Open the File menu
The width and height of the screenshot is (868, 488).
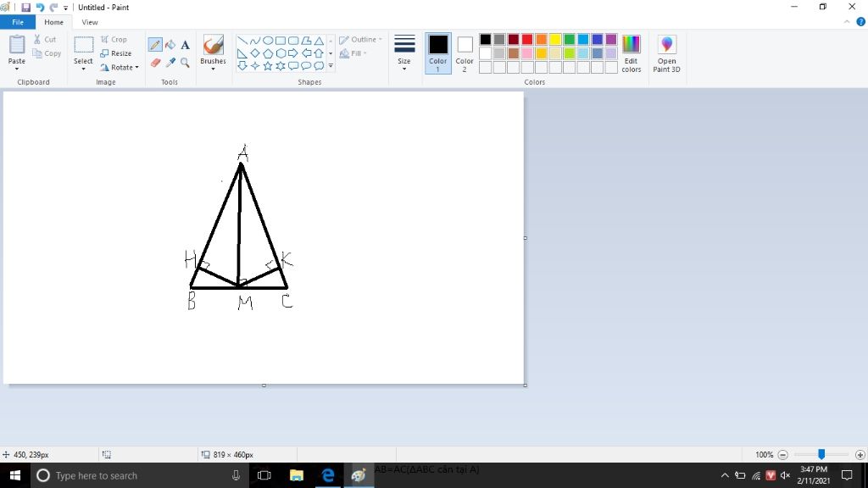pyautogui.click(x=18, y=22)
